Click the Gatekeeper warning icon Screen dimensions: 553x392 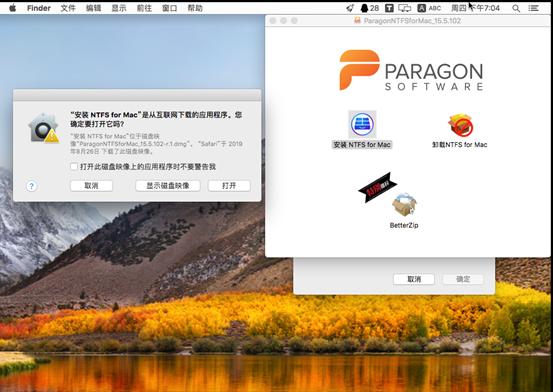[44, 128]
